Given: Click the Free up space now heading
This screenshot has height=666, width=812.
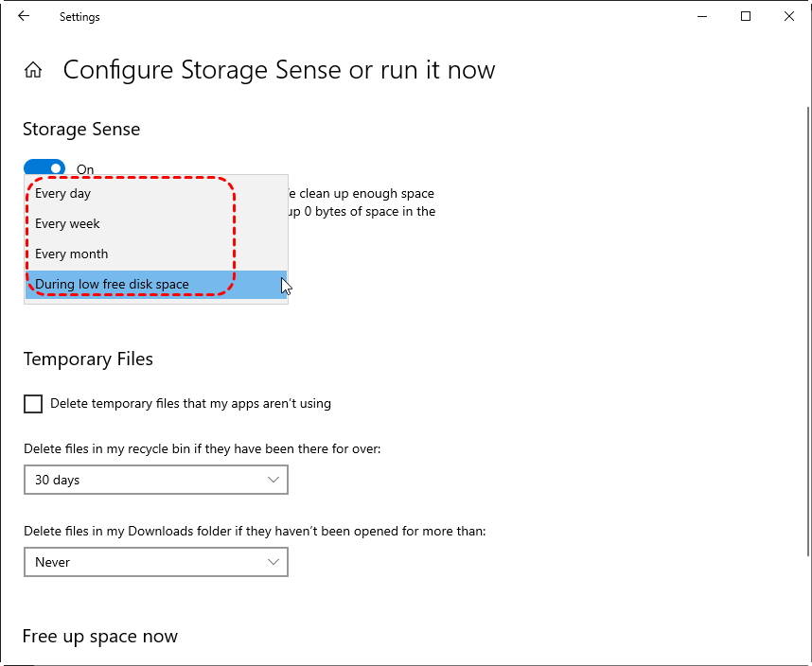Looking at the screenshot, I should [100, 636].
